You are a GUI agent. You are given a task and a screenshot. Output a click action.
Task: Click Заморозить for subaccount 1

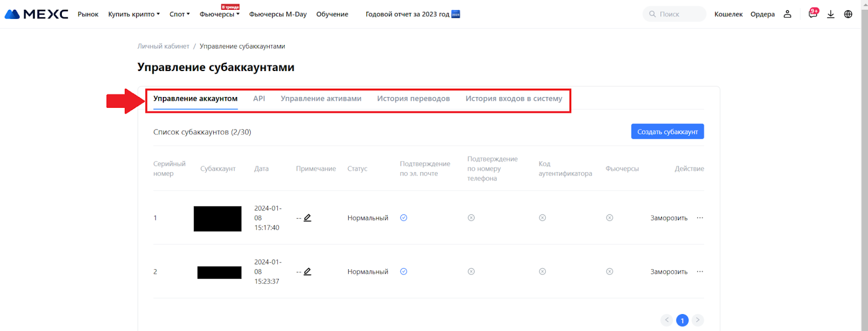coord(669,218)
